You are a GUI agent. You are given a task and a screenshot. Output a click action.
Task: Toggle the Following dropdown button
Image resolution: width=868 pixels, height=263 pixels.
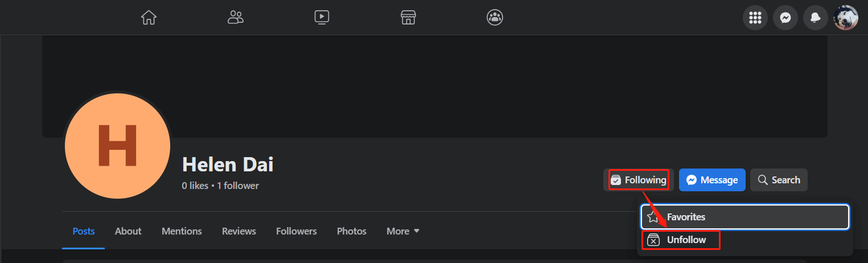coord(639,180)
